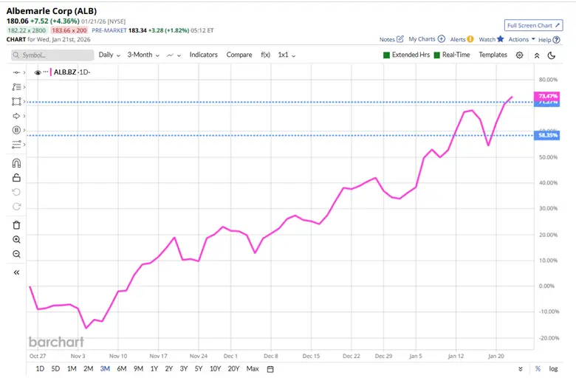
Task: Add to Watch list star
Action: click(501, 39)
